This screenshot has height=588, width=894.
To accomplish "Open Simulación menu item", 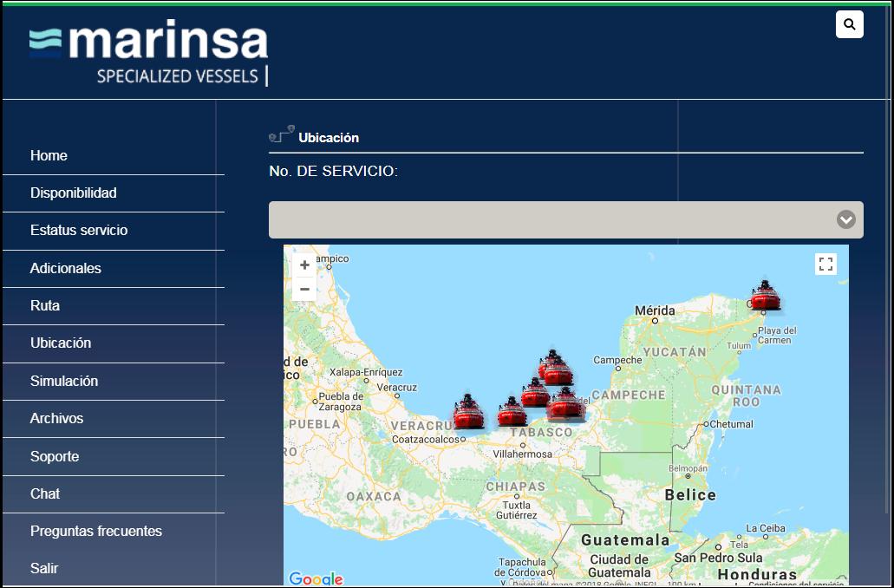I will coord(64,381).
